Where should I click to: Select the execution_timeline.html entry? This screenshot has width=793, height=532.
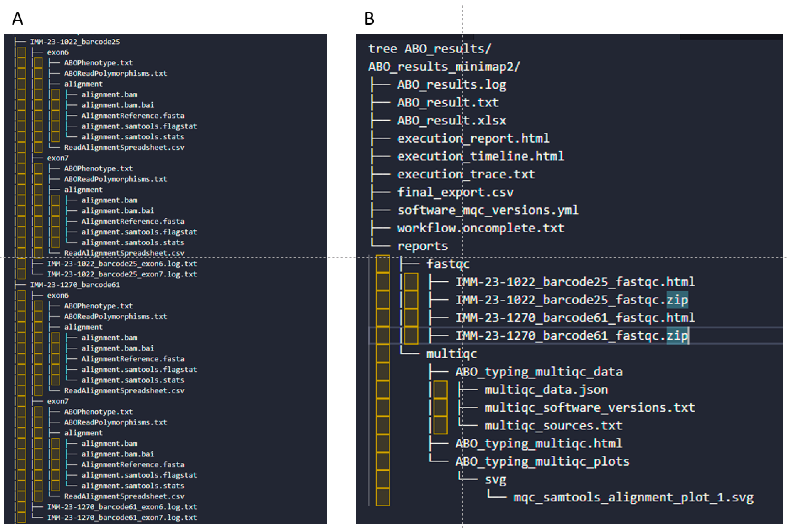click(480, 156)
